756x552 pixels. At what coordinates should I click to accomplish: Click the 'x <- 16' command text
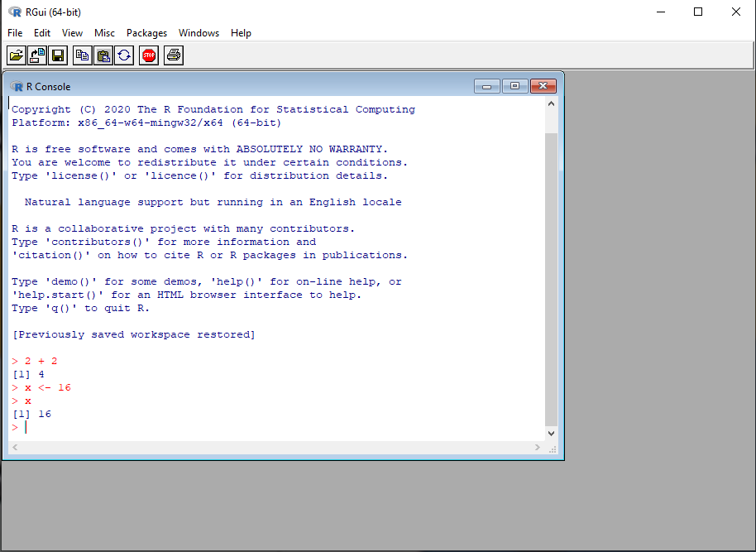coord(48,387)
